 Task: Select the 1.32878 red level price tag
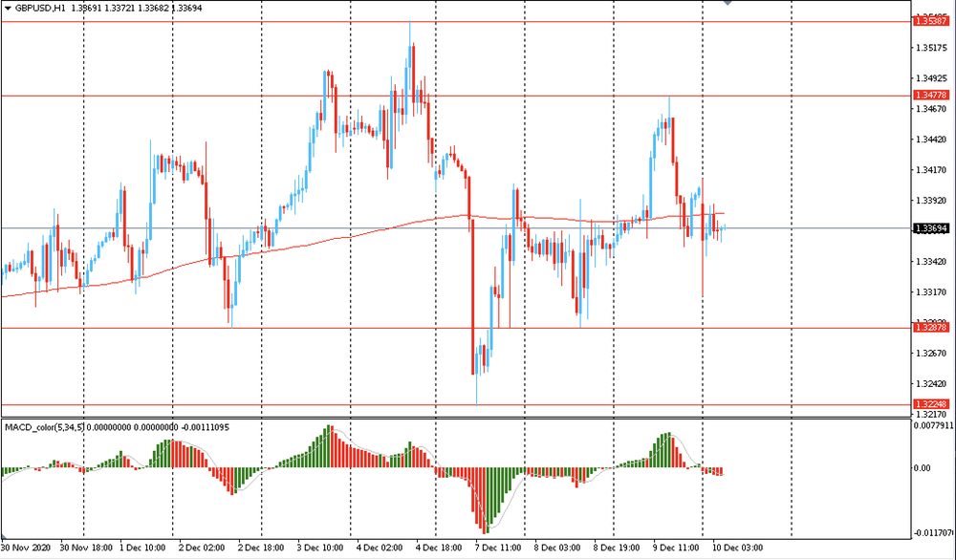tap(931, 328)
